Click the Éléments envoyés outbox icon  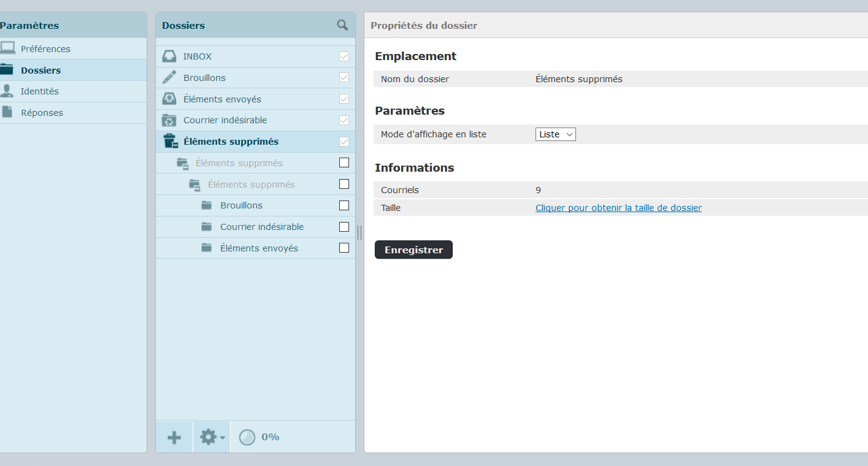click(x=169, y=99)
